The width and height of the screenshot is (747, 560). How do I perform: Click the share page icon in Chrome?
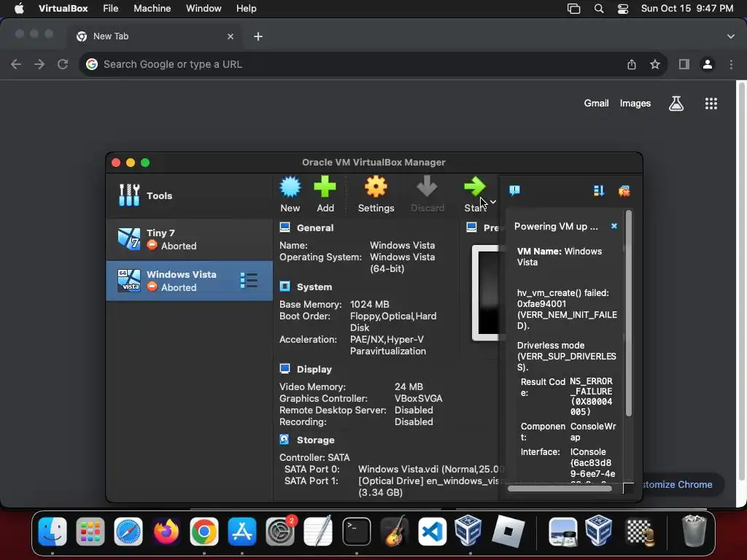[x=632, y=64]
